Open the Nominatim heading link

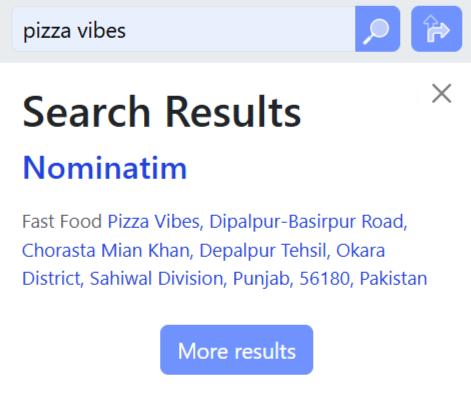pyautogui.click(x=105, y=168)
